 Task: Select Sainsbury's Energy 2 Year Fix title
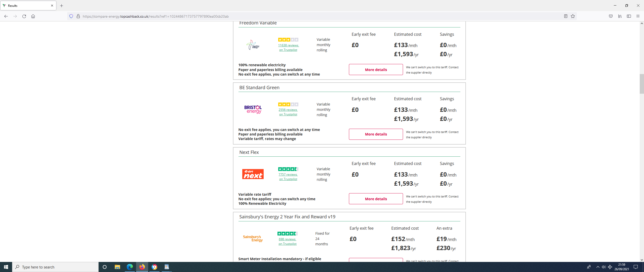point(287,217)
